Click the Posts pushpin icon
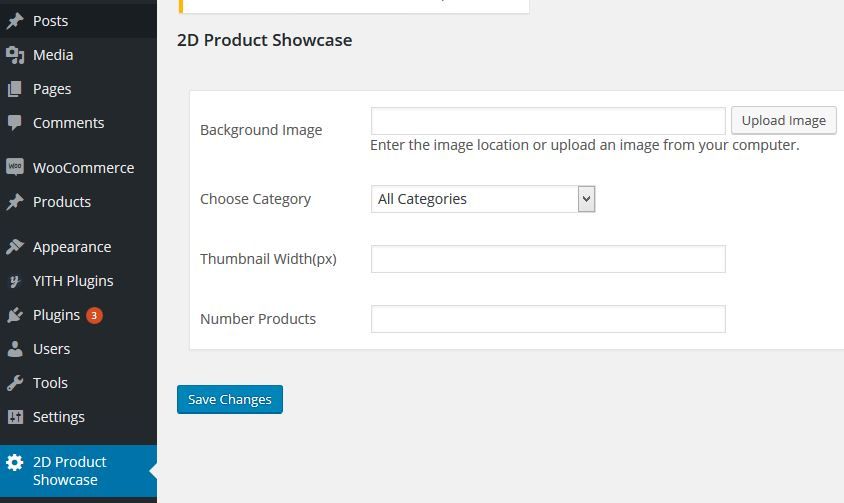The image size is (844, 503). 15,20
